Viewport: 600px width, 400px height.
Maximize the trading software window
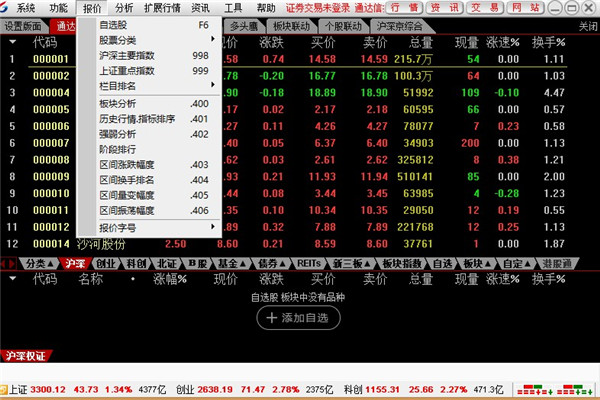point(572,8)
